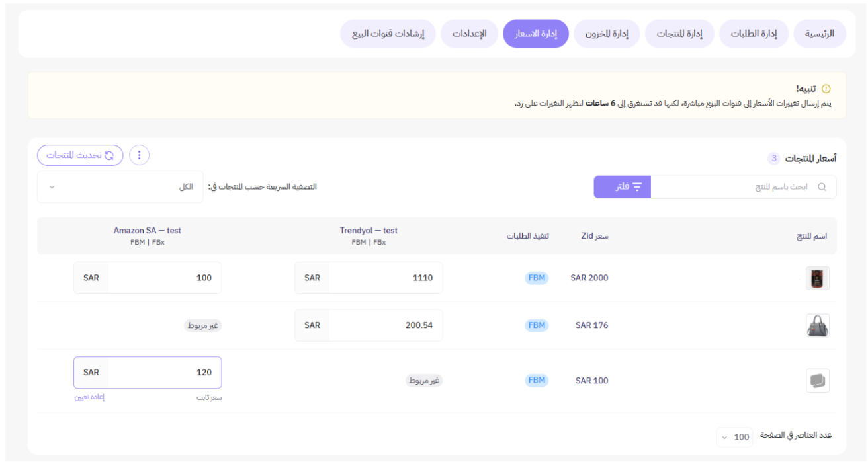Open the الإعدادات tab
The height and width of the screenshot is (464, 868).
pos(469,34)
